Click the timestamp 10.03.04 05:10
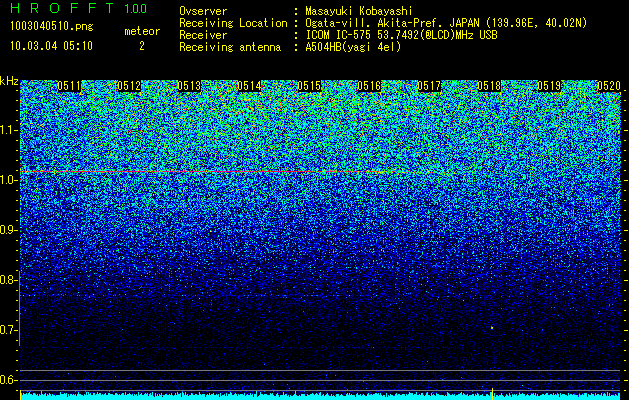The image size is (629, 400). (x=51, y=45)
